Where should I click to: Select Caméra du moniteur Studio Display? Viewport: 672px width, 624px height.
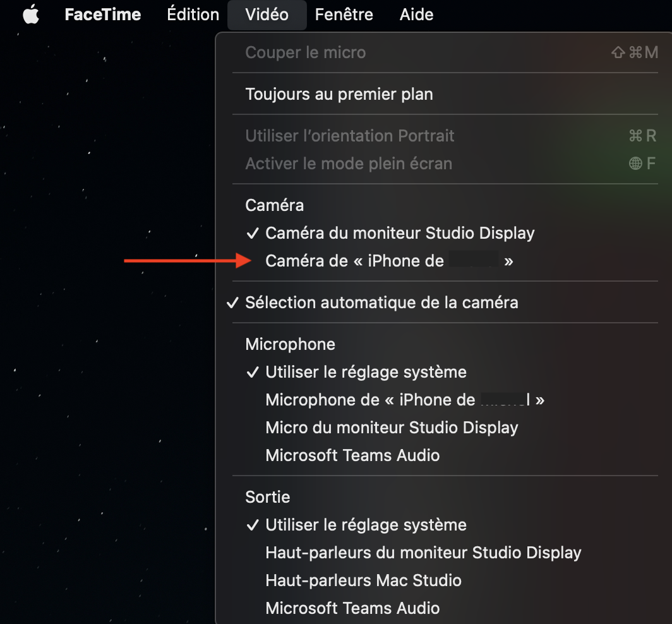400,233
